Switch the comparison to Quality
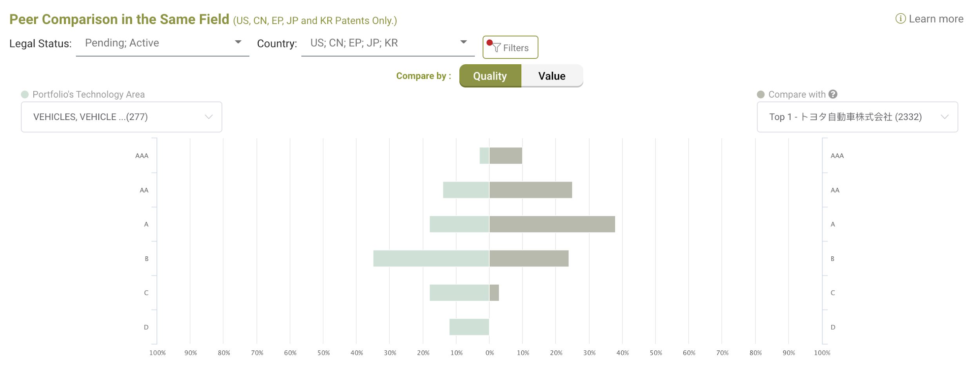 [x=490, y=76]
